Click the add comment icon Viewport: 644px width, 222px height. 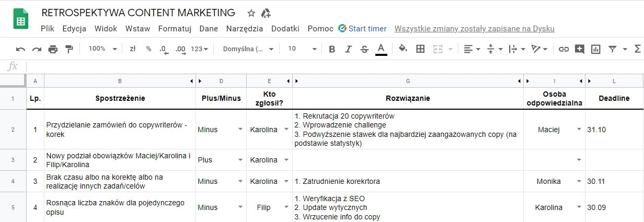(x=579, y=49)
